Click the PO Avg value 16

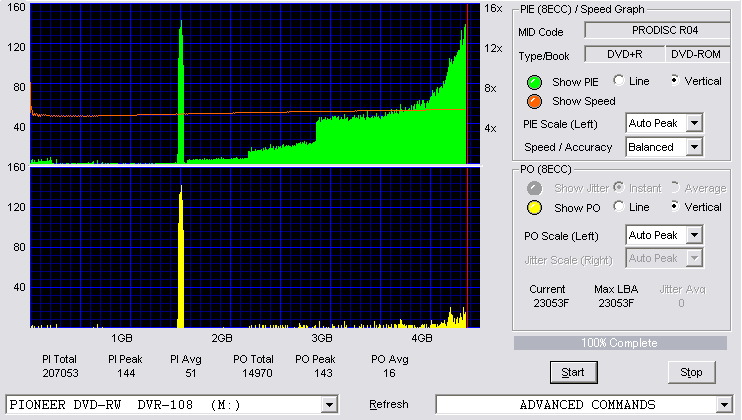[389, 374]
